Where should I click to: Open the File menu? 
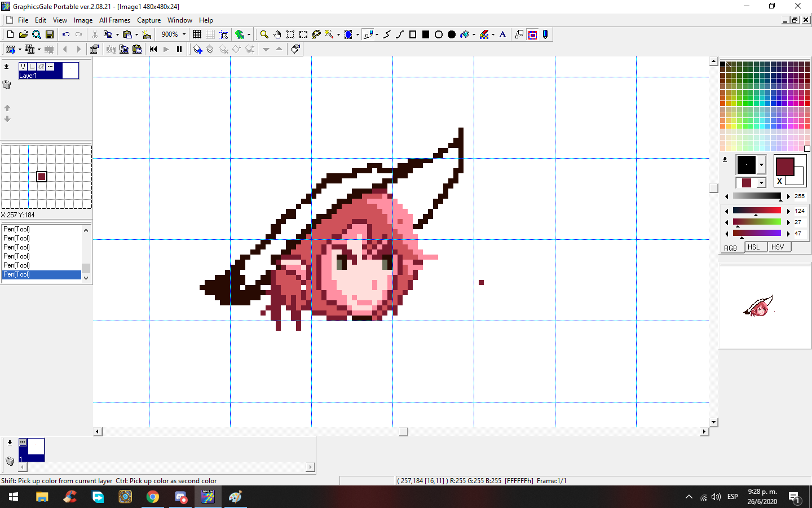coord(23,20)
